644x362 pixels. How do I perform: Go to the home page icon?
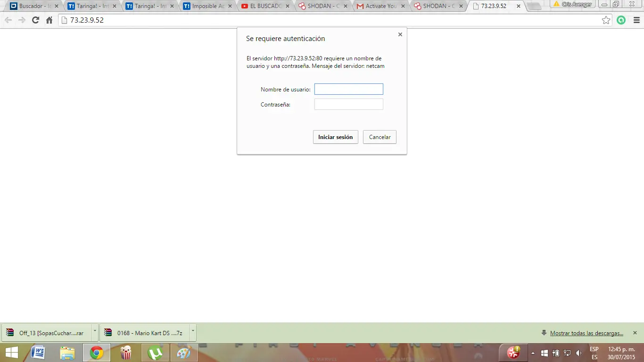pos(49,20)
